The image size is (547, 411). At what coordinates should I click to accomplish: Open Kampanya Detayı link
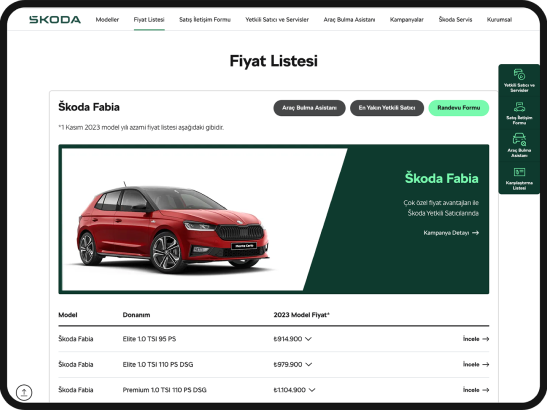pos(451,233)
